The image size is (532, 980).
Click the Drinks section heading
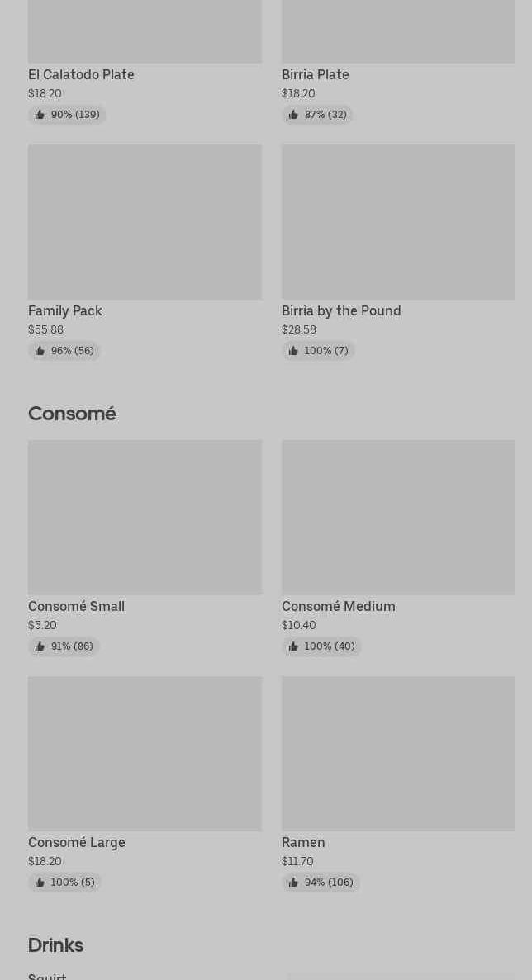tap(55, 944)
